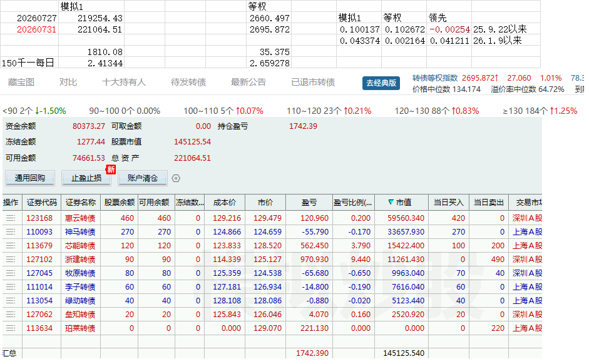Sort by 市价 column header
The image size is (589, 364).
click(x=265, y=203)
